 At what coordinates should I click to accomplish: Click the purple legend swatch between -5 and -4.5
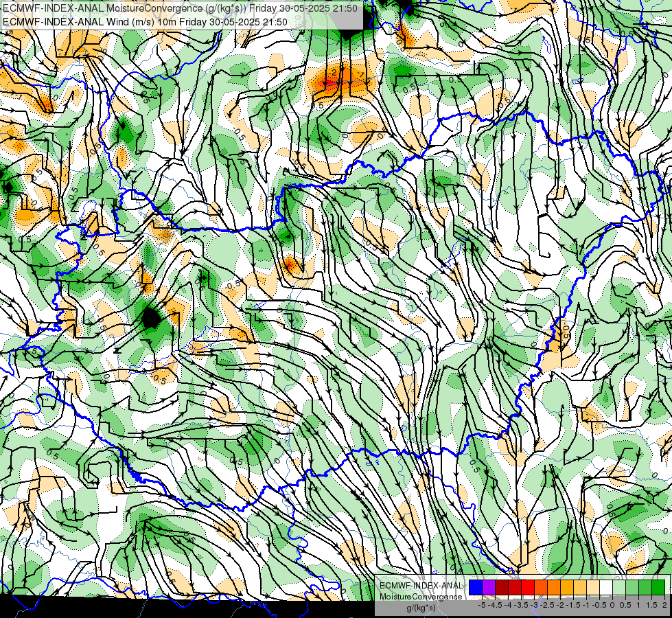[489, 587]
